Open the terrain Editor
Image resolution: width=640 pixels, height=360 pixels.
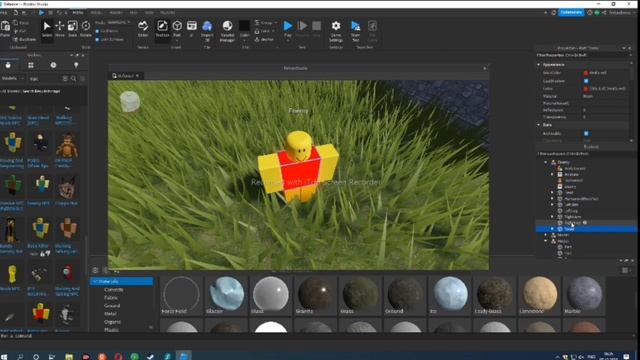(143, 29)
